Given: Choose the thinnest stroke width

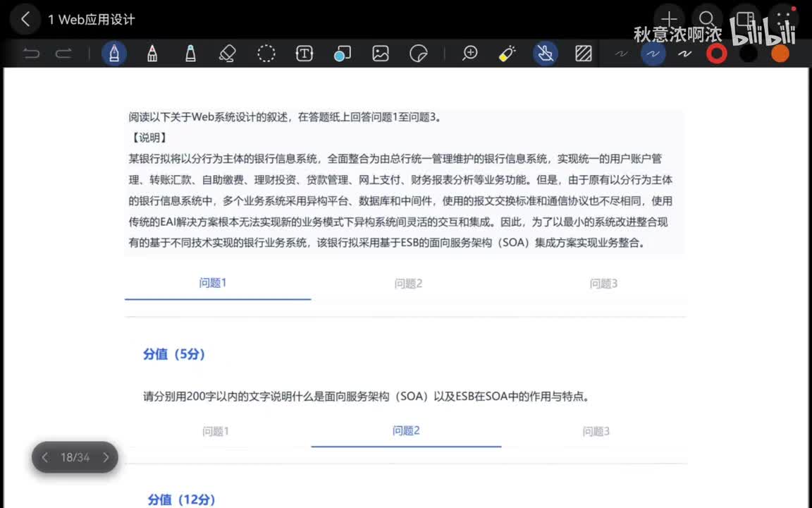Looking at the screenshot, I should pyautogui.click(x=622, y=54).
